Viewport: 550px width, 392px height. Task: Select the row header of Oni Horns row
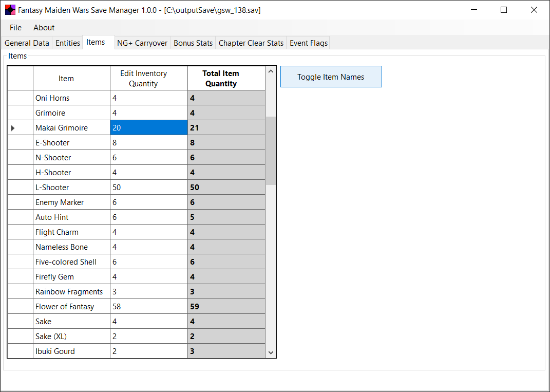[x=21, y=98]
